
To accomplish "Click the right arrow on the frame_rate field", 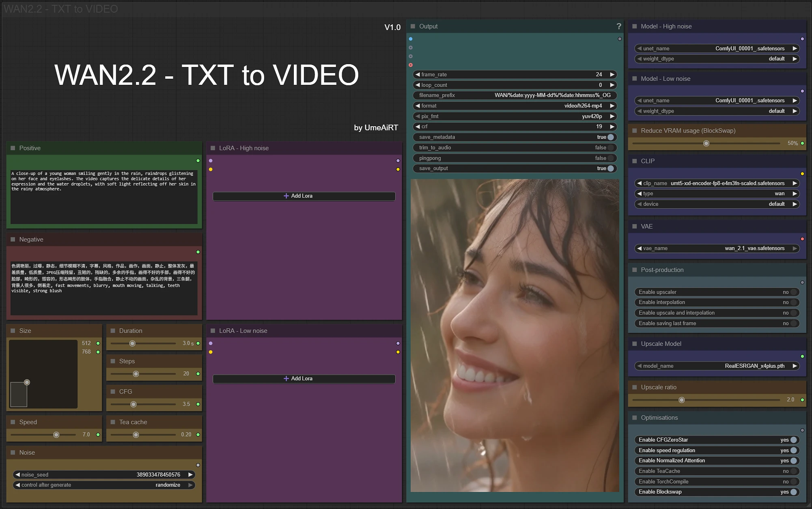I will click(612, 75).
